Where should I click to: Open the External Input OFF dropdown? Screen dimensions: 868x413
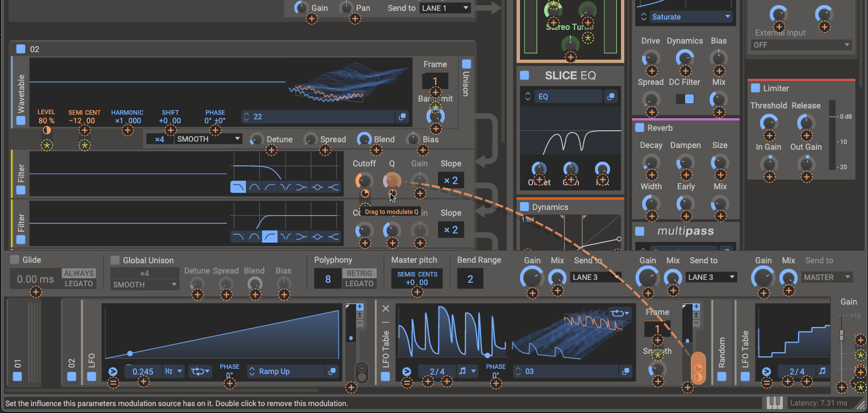[x=800, y=45]
